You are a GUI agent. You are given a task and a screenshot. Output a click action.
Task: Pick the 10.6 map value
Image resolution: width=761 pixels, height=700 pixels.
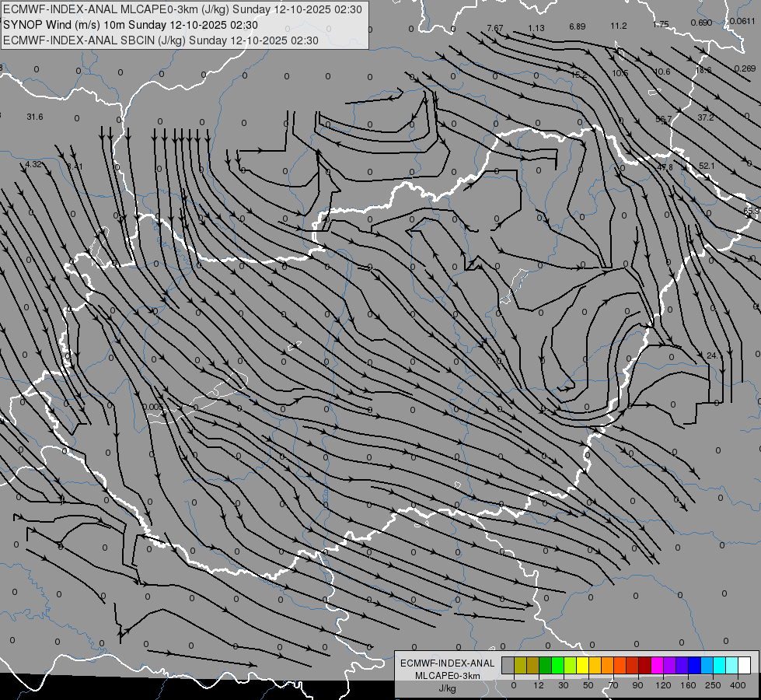pyautogui.click(x=662, y=72)
